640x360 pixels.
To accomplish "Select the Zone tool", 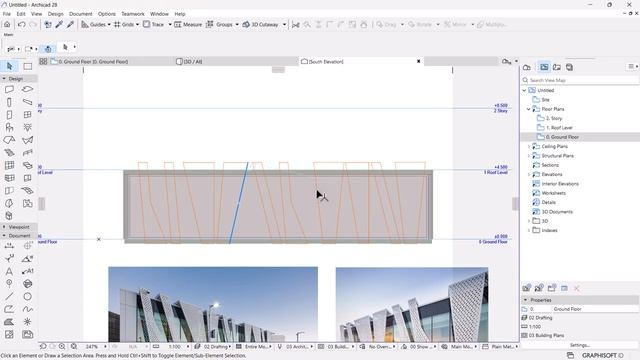I will pos(28,203).
